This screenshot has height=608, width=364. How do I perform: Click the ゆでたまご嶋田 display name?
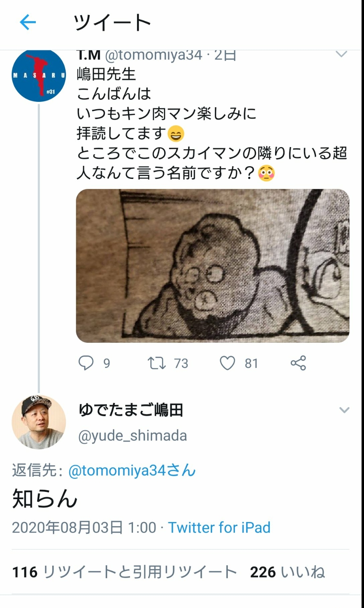click(131, 410)
